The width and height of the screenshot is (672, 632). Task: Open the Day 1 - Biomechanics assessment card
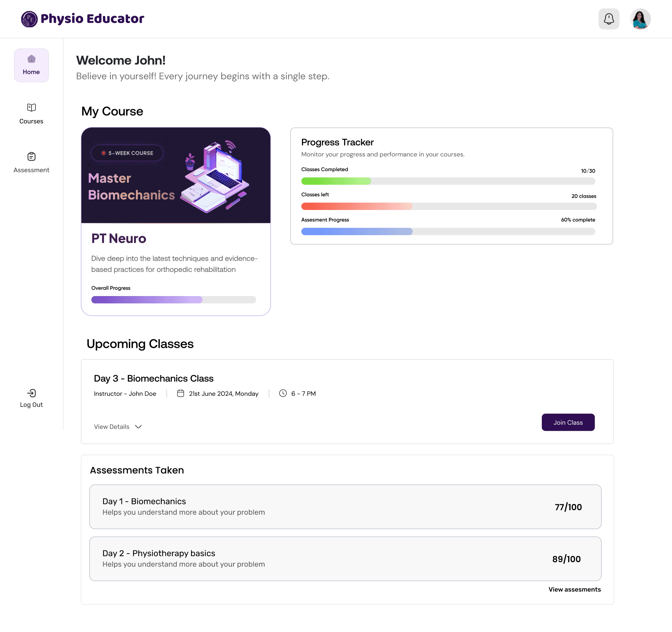(345, 507)
